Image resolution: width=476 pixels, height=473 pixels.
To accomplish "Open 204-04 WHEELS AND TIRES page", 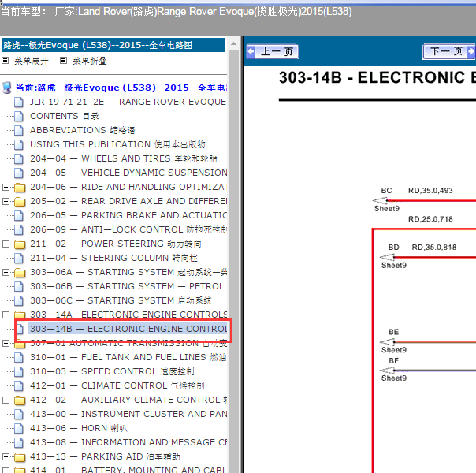I will click(x=124, y=158).
